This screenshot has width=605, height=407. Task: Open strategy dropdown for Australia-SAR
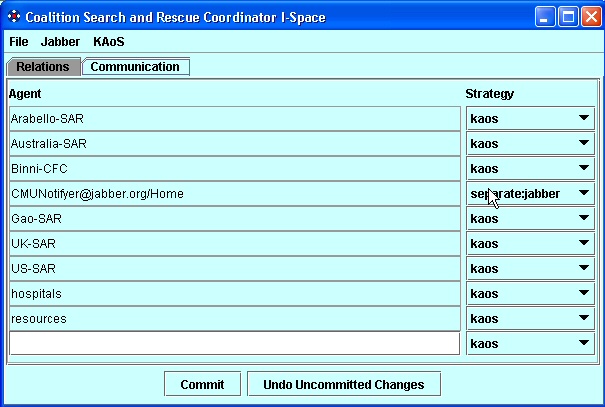click(530, 144)
